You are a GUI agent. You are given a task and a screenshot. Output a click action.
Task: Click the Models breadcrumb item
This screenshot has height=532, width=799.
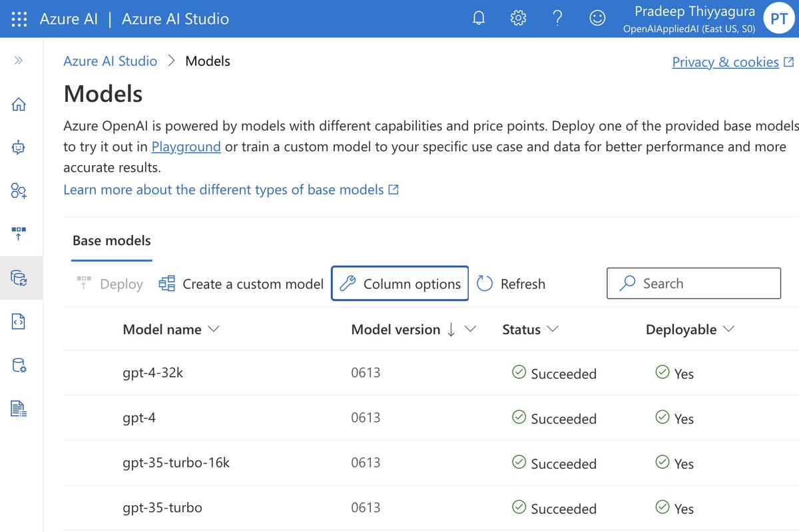coord(208,61)
